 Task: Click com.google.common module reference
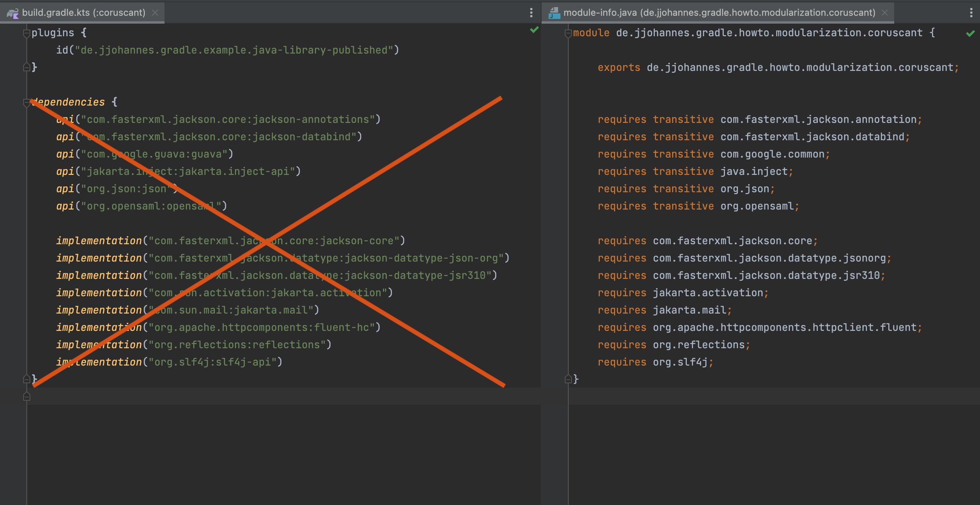point(772,154)
